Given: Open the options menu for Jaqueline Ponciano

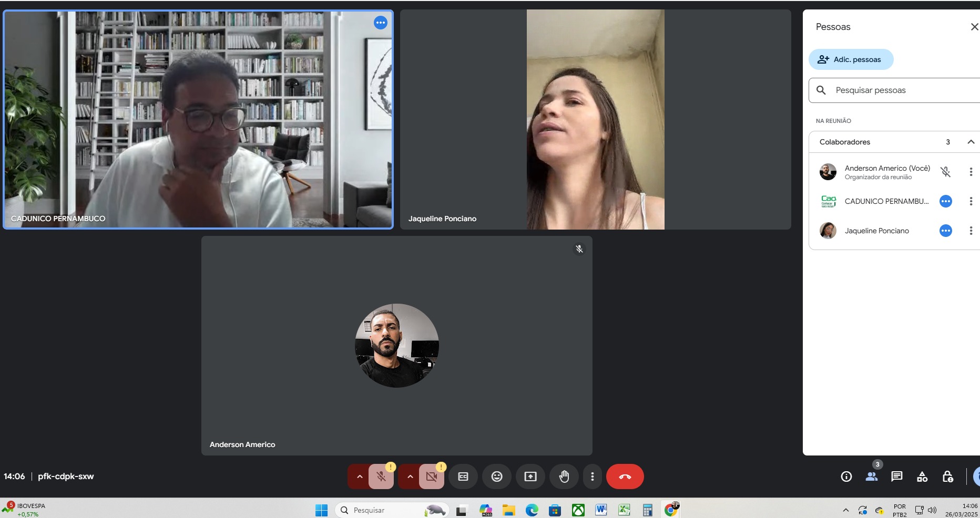Looking at the screenshot, I should (971, 231).
